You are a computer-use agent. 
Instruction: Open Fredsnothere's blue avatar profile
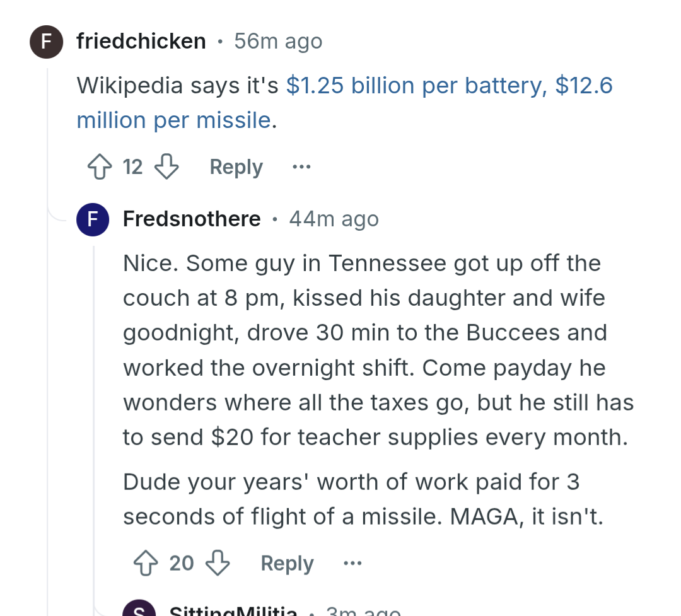pos(93,219)
